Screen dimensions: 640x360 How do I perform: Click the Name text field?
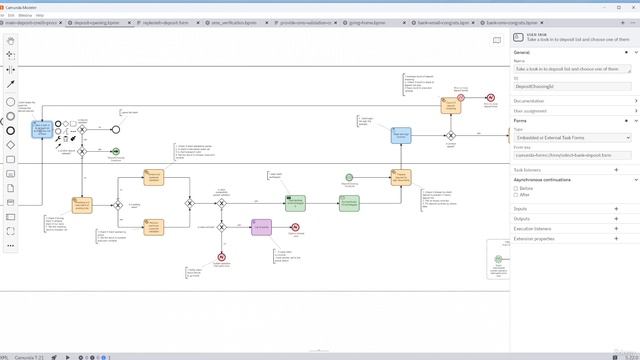[x=572, y=69]
